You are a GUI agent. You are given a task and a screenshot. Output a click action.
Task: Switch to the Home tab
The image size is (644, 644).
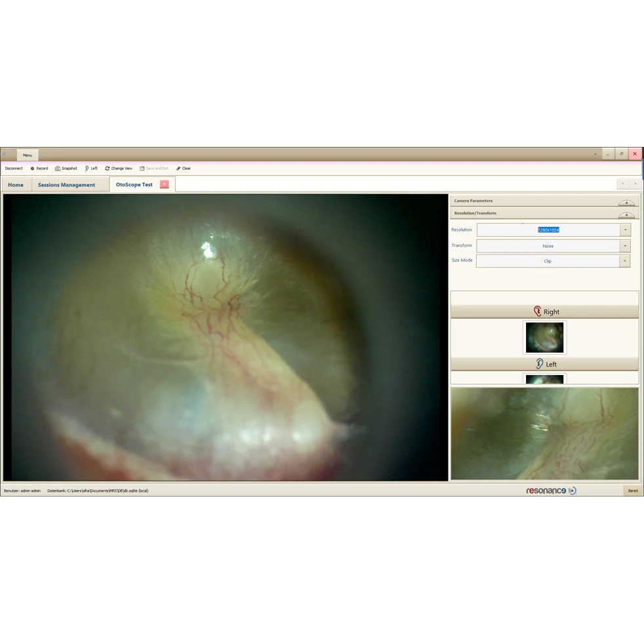16,185
